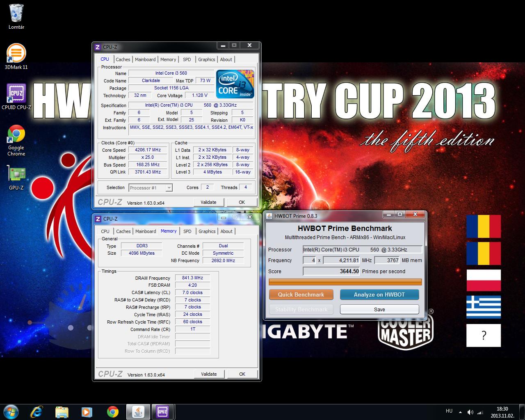Image resolution: width=525 pixels, height=420 pixels.
Task: Click OK in the memory CPU-Z window
Action: (x=242, y=374)
